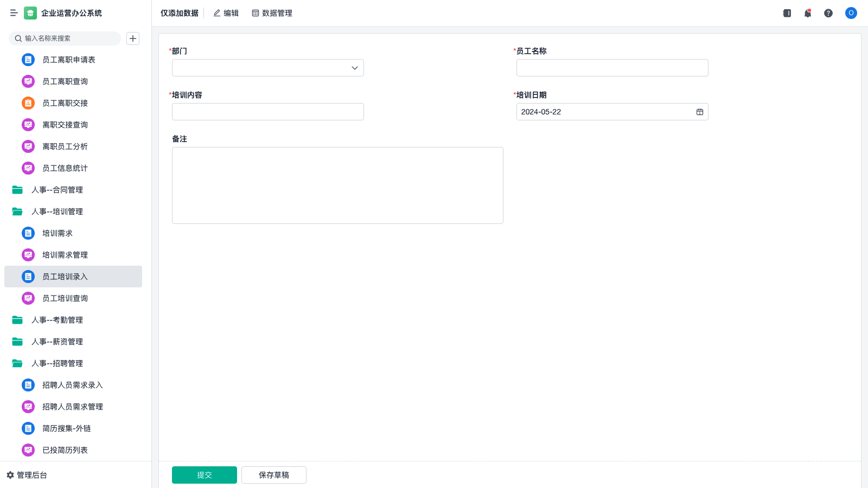Click the 保存草稿 button

(x=273, y=475)
